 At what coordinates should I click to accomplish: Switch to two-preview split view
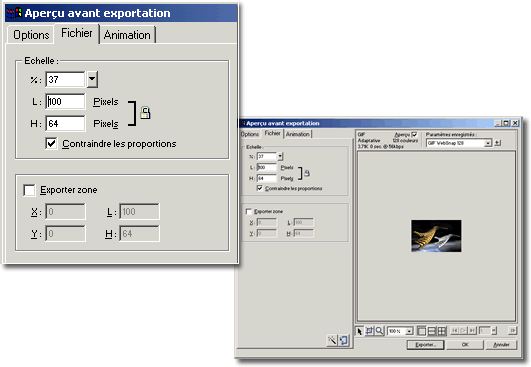point(431,331)
